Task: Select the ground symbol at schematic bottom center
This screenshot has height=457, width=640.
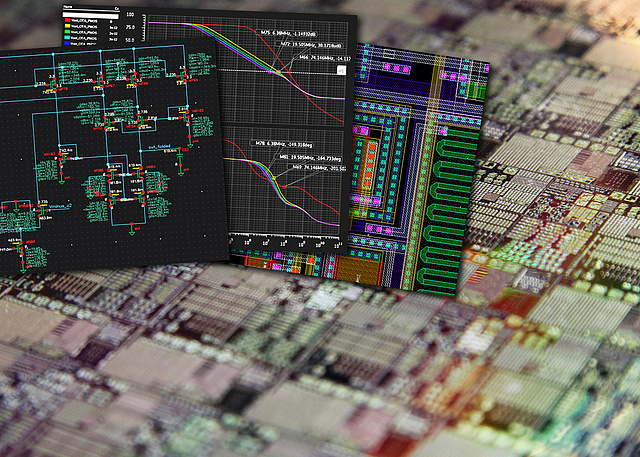Action: coord(133,230)
